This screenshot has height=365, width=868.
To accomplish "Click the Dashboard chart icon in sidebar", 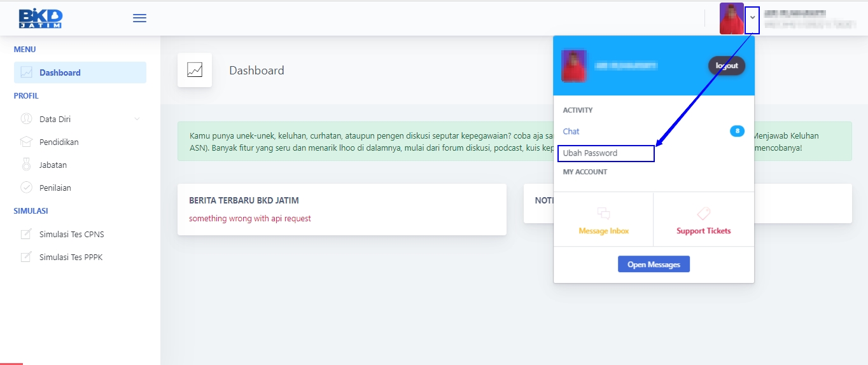I will coord(26,72).
